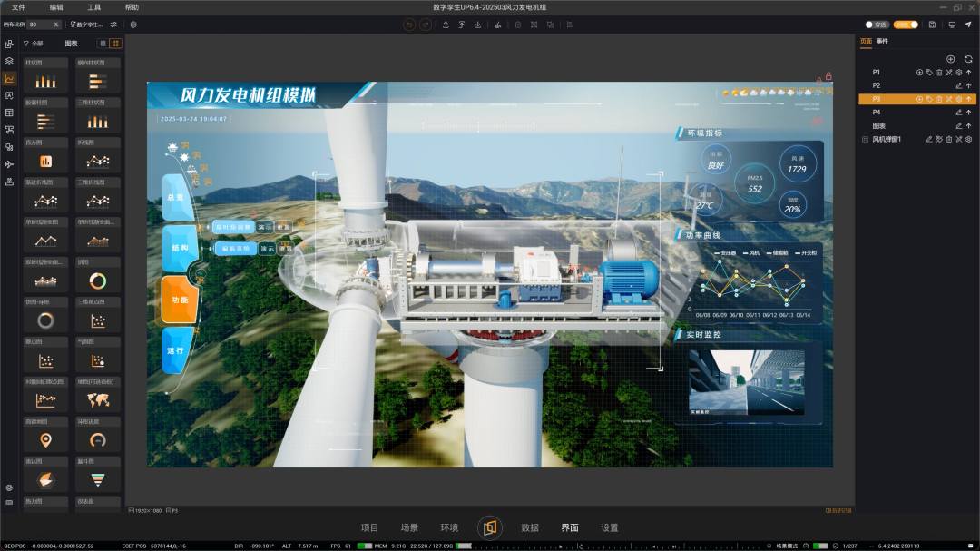Click the refresh icon in the pages panel
Viewport: 980px width, 551px height.
click(969, 59)
